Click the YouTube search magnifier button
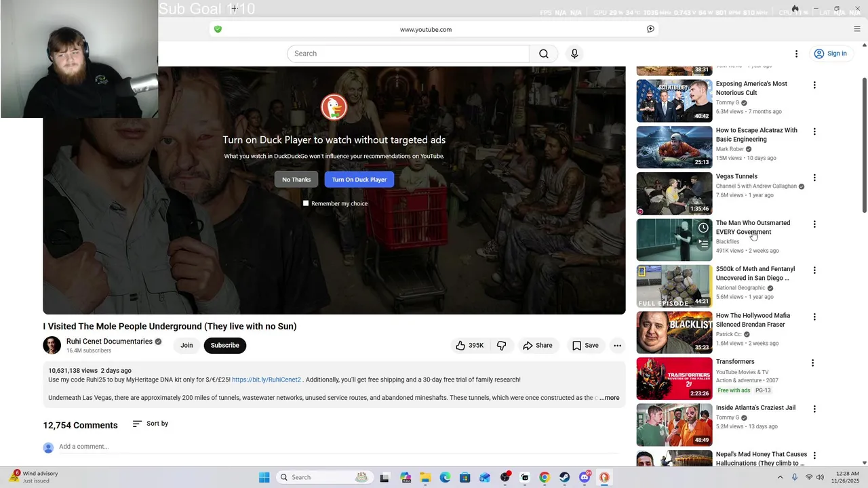 pos(544,54)
